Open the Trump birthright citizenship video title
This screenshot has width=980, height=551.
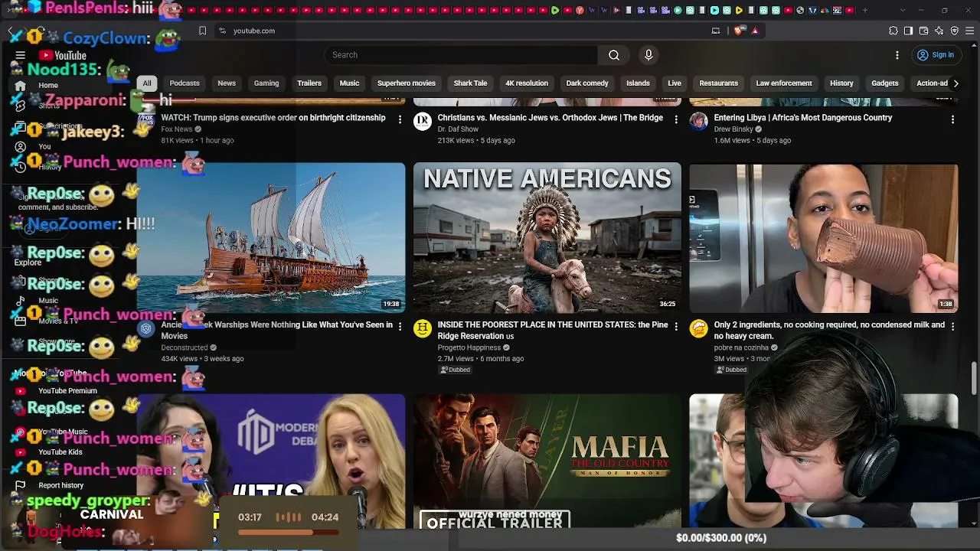tap(273, 118)
